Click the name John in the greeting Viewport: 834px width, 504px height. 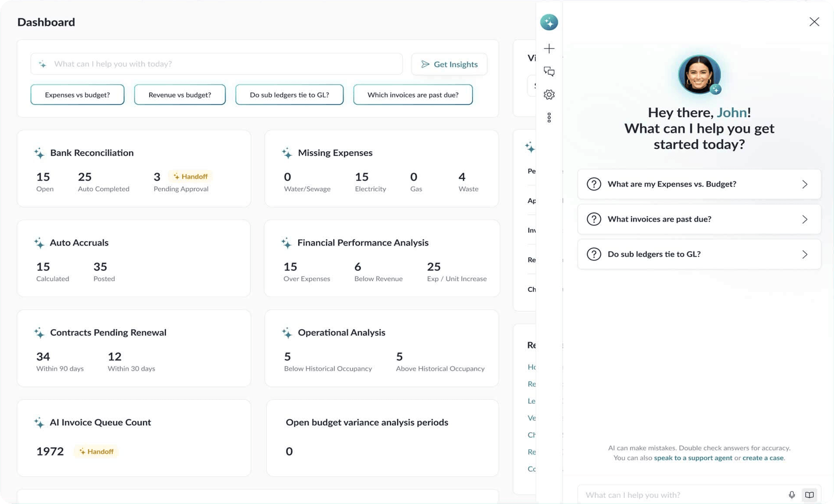[x=732, y=112]
